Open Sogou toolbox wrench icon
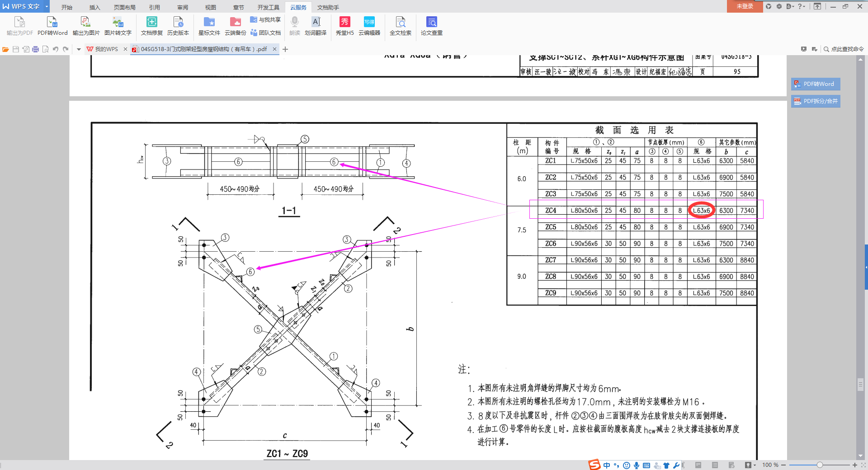Screen dimensions: 868x470 click(676, 465)
